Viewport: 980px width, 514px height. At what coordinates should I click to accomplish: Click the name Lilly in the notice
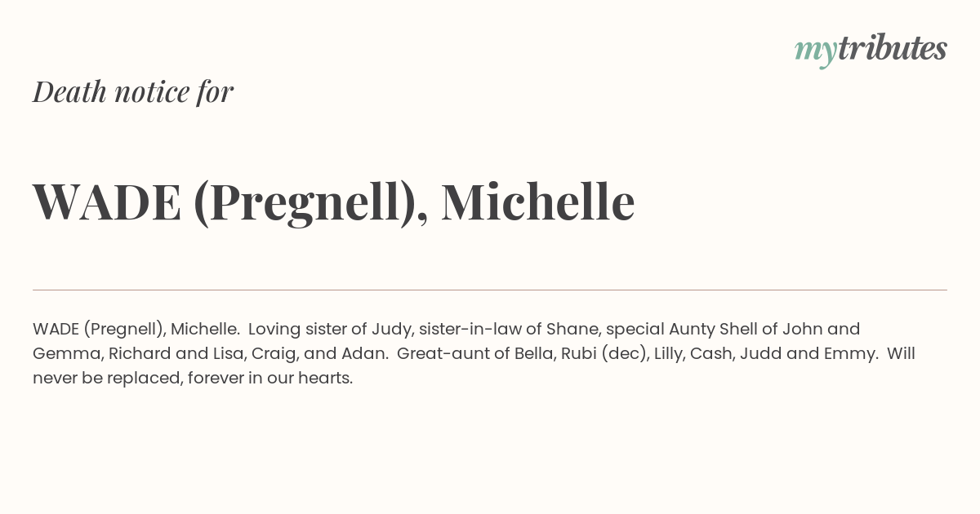coord(670,355)
